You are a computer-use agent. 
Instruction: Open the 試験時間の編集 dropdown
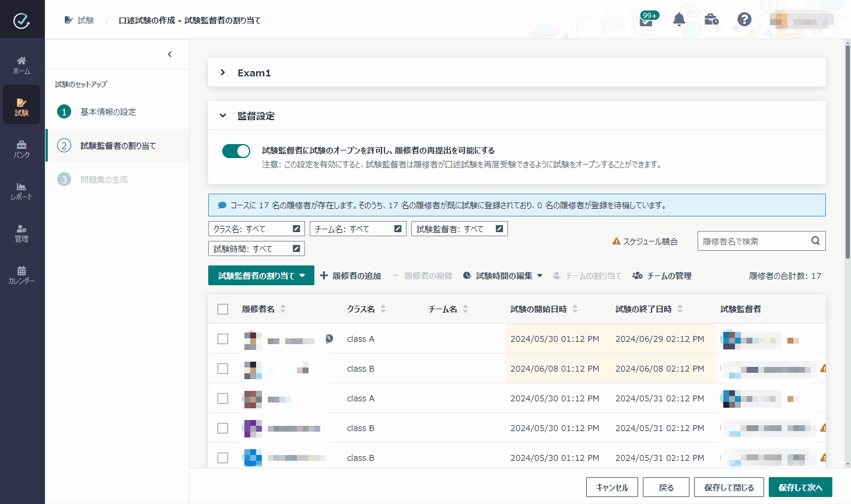[x=503, y=275]
